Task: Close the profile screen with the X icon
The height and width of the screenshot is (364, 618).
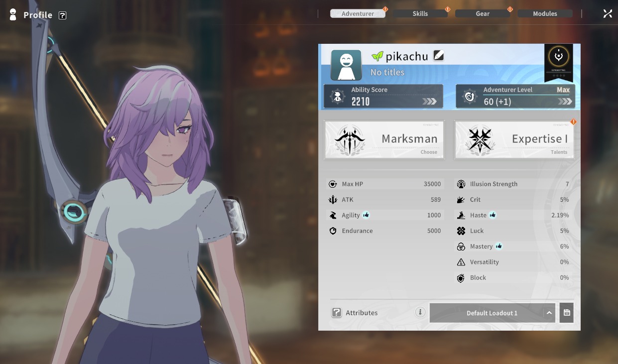Action: (x=608, y=14)
